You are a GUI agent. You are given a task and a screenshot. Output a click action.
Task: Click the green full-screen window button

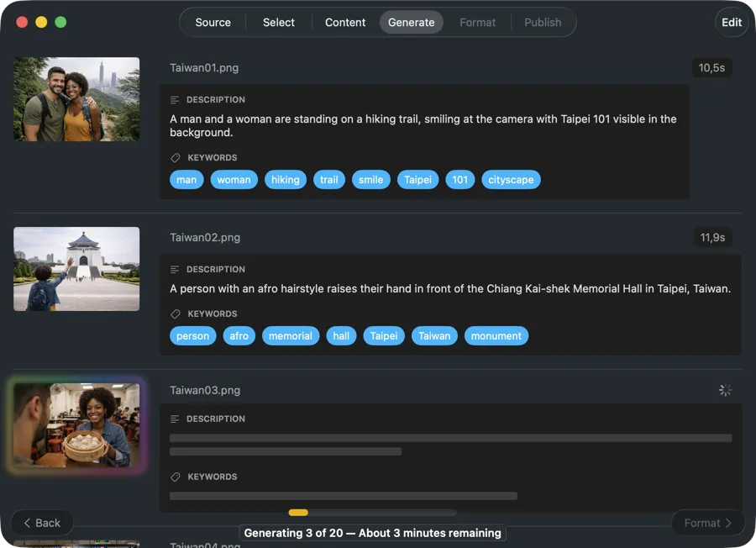[x=60, y=23]
